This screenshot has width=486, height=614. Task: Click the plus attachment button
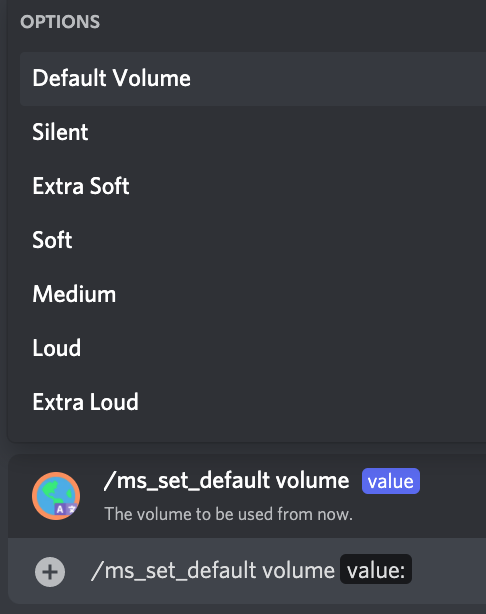click(50, 572)
